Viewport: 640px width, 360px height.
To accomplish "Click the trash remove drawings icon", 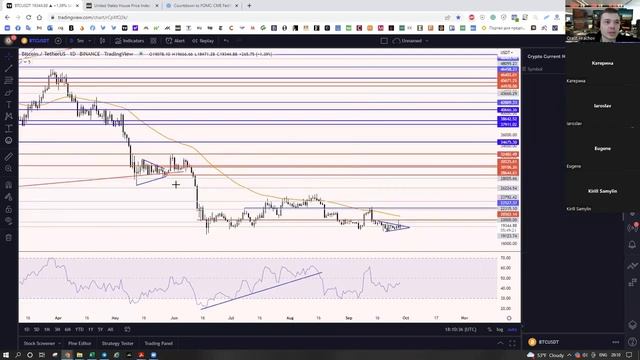I will (9, 238).
